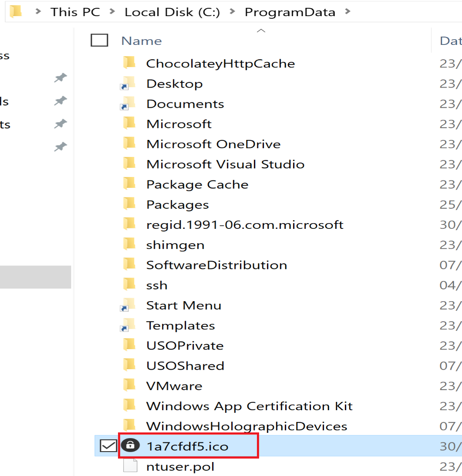Select the regid.1991-06.com.microsoft folder
462x476 pixels.
245,224
